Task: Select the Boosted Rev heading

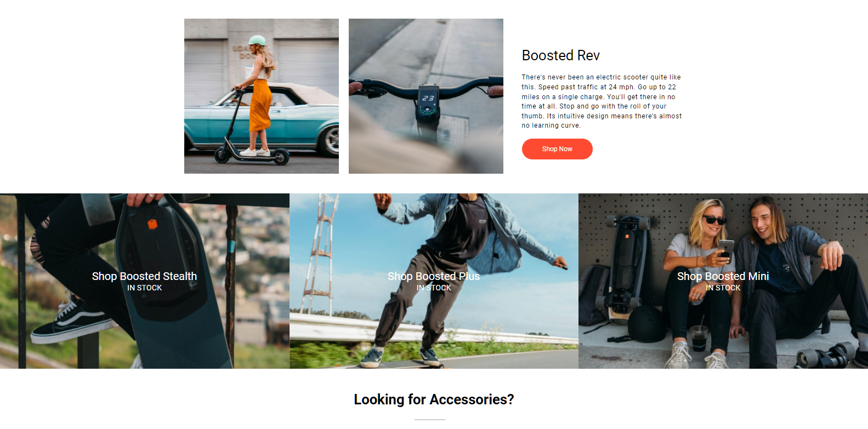Action: click(561, 55)
